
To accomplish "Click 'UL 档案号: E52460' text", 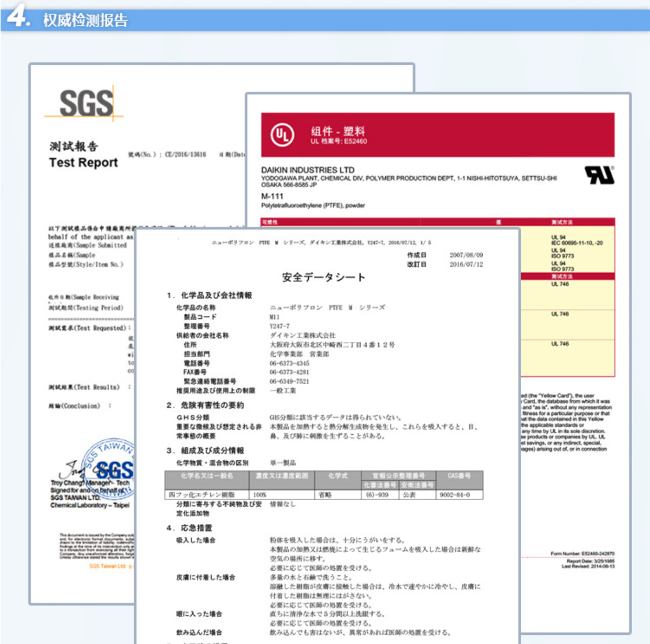I will tap(339, 142).
